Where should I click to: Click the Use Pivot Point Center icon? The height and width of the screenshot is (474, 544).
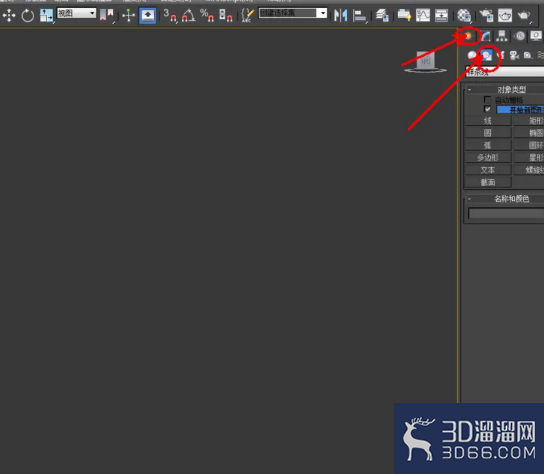[106, 16]
